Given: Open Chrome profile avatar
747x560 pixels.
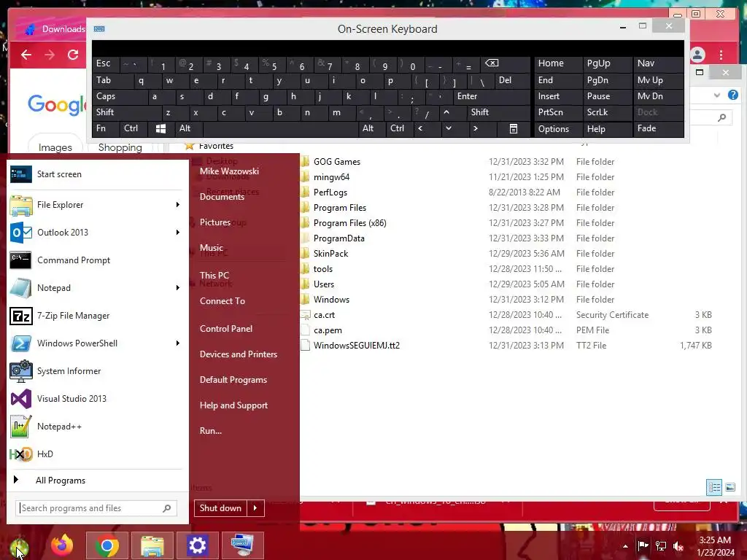Looking at the screenshot, I should pyautogui.click(x=697, y=55).
